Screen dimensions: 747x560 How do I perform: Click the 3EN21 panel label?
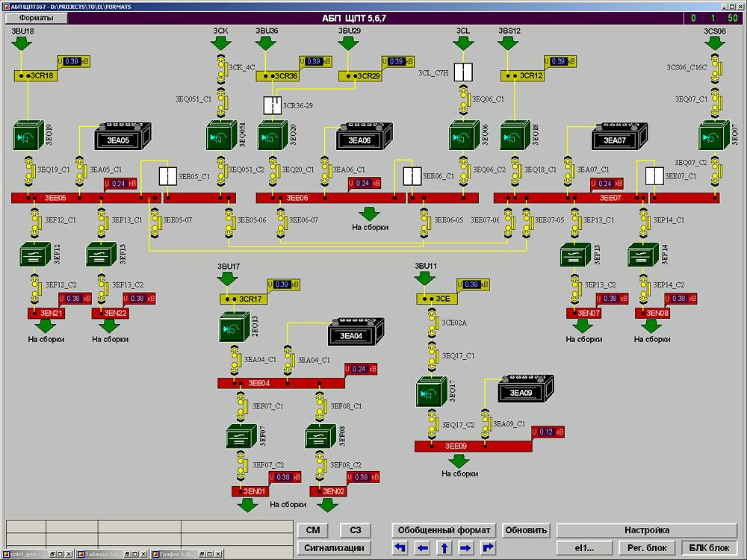46,313
